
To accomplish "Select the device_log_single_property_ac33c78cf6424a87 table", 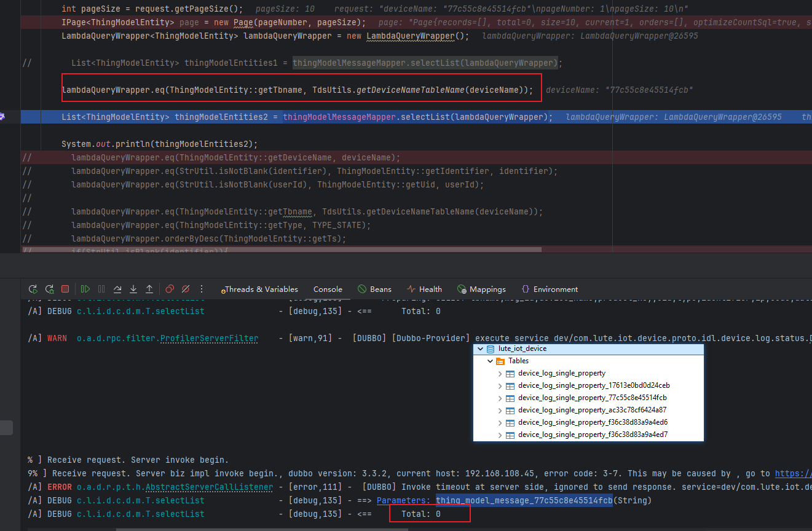I will (x=592, y=410).
